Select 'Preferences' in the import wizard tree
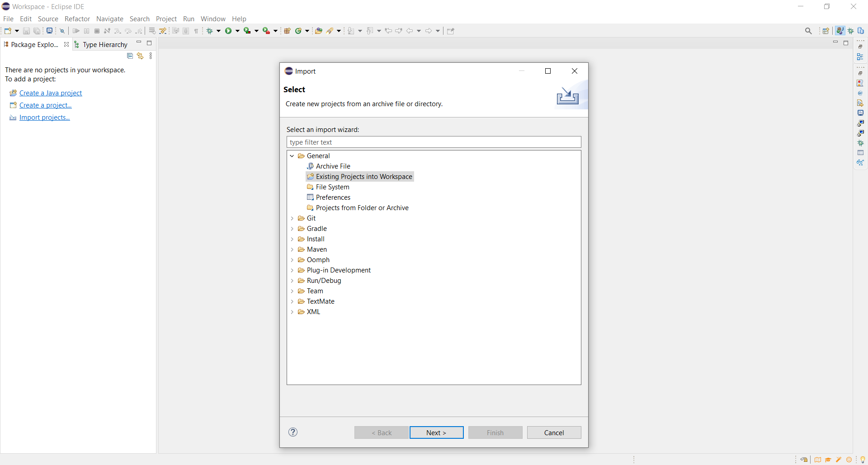 pos(333,197)
